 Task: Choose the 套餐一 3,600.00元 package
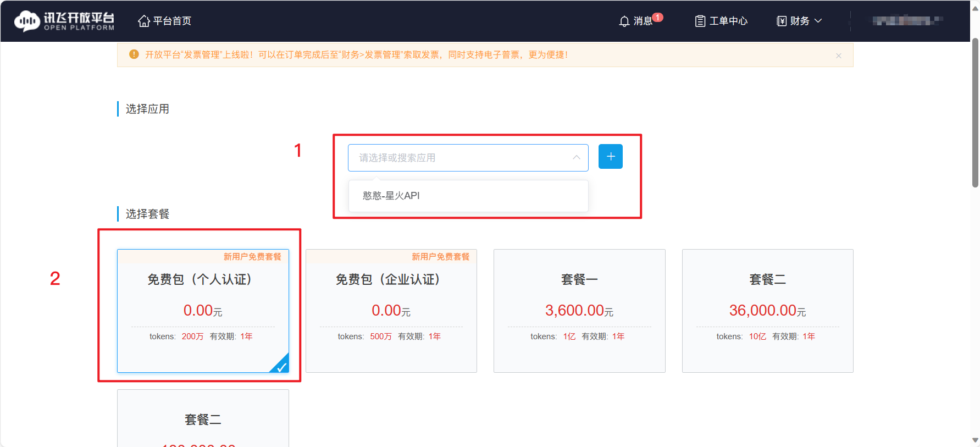pyautogui.click(x=579, y=311)
